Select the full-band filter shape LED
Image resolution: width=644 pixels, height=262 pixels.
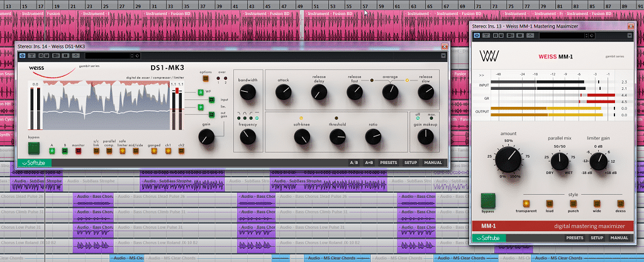[x=257, y=118]
